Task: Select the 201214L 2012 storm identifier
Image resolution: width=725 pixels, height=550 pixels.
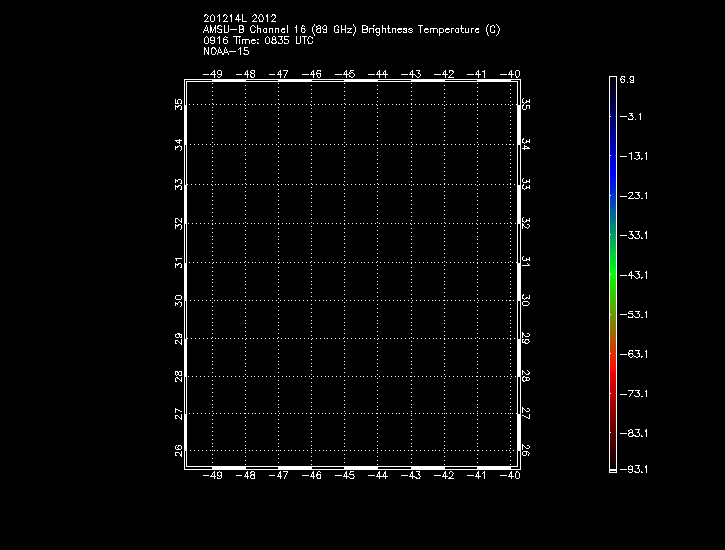Action: click(240, 18)
